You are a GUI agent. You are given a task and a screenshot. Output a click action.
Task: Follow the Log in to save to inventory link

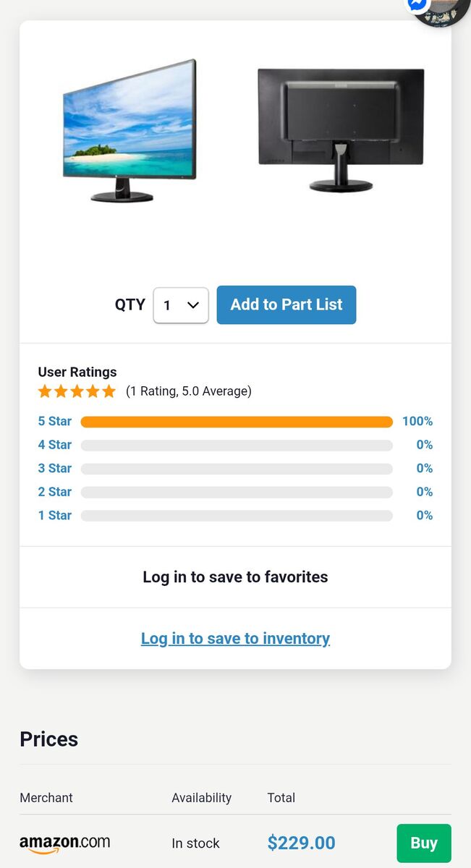tap(235, 639)
